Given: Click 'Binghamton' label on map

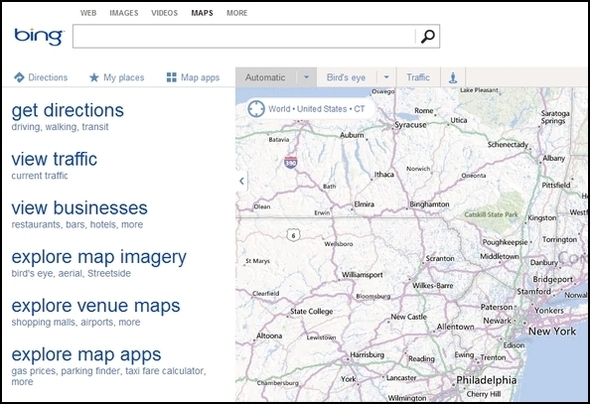Looking at the screenshot, I should click(429, 204).
